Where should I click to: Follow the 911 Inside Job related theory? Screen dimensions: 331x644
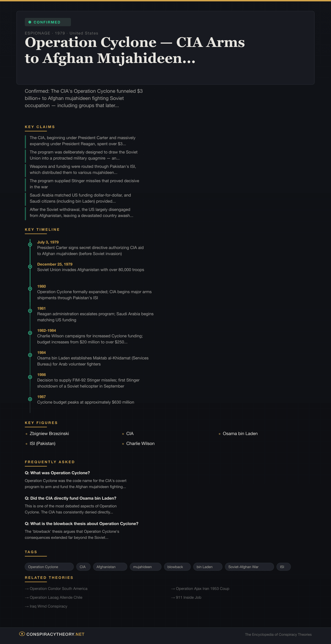188,597
